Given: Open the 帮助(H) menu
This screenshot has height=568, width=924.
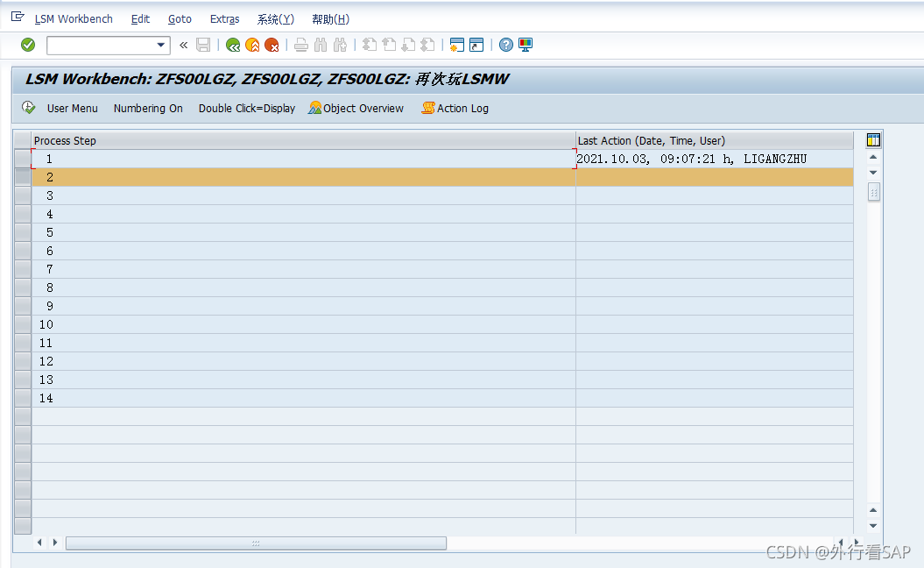Looking at the screenshot, I should [330, 19].
